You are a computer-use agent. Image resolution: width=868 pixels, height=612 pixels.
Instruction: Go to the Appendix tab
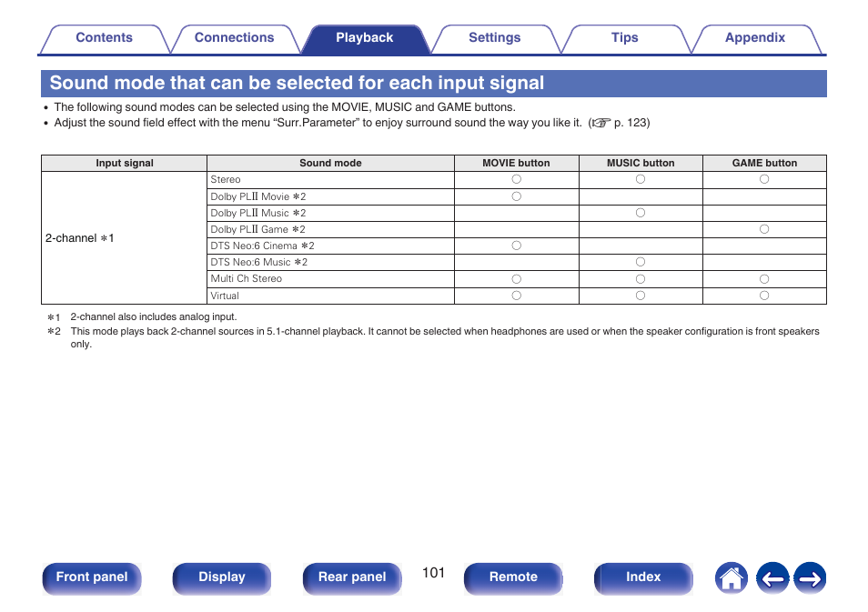pos(755,38)
